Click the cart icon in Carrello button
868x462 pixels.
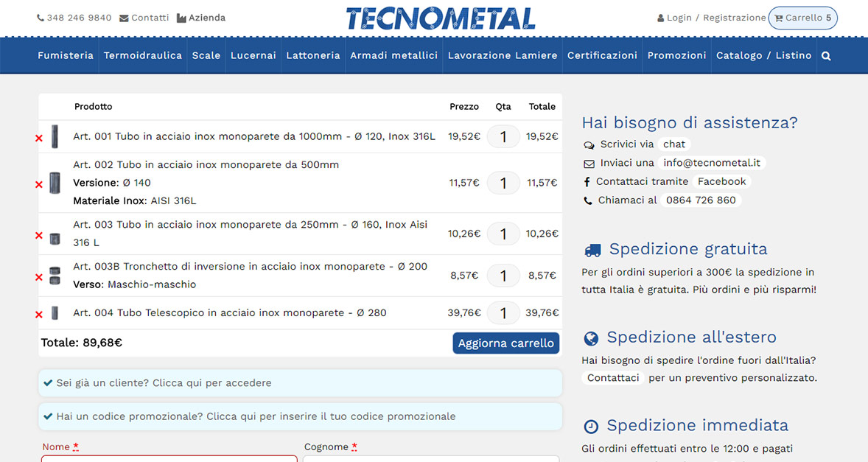coord(778,18)
